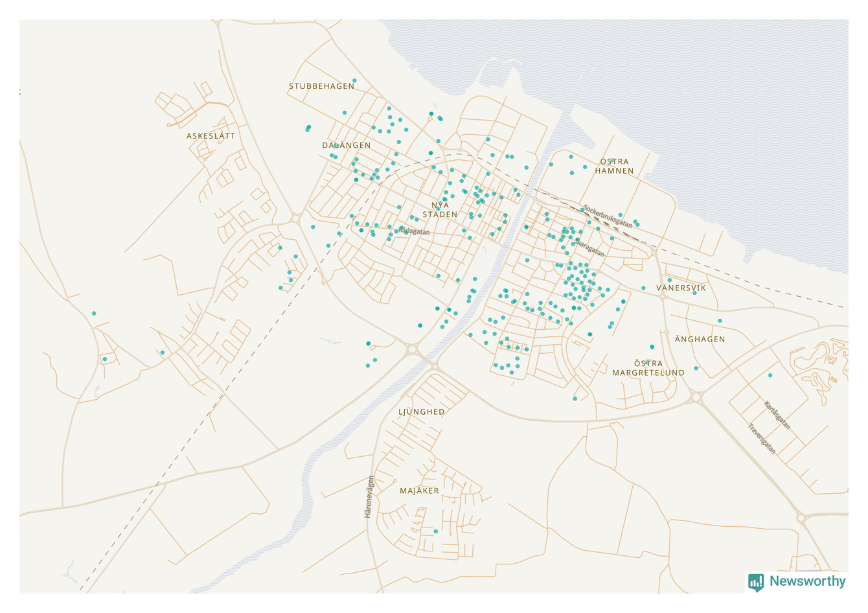
Task: Select the STUBBEHAGEN district label
Action: pyautogui.click(x=321, y=86)
